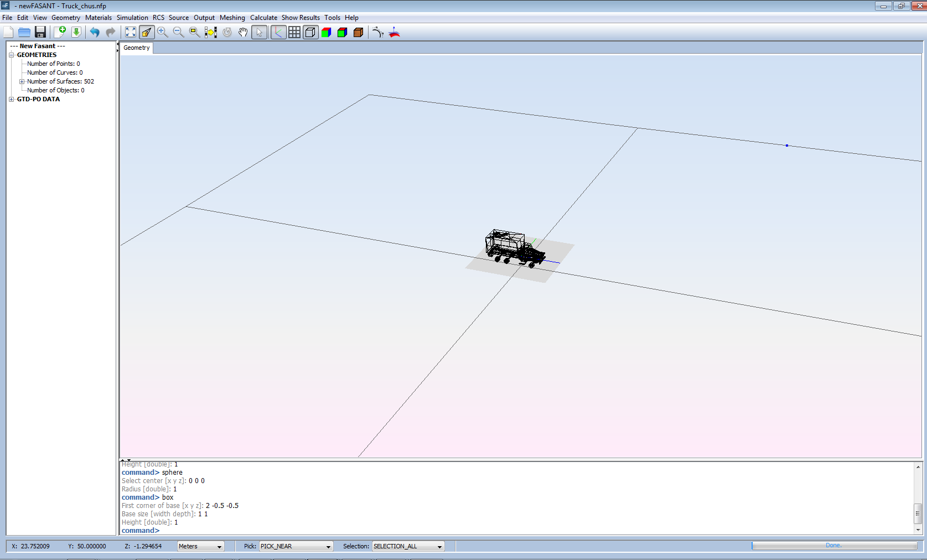The height and width of the screenshot is (560, 927).
Task: Toggle the wireframe cube view mode
Action: (x=310, y=32)
